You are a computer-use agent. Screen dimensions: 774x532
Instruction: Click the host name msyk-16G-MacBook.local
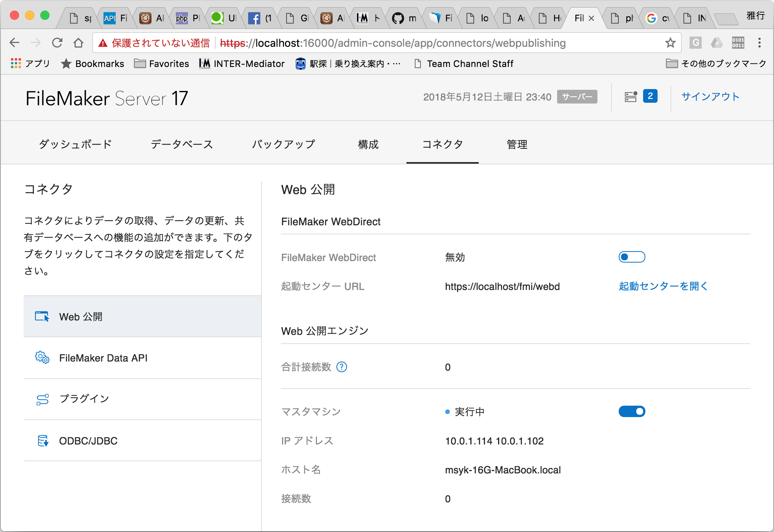pyautogui.click(x=503, y=470)
